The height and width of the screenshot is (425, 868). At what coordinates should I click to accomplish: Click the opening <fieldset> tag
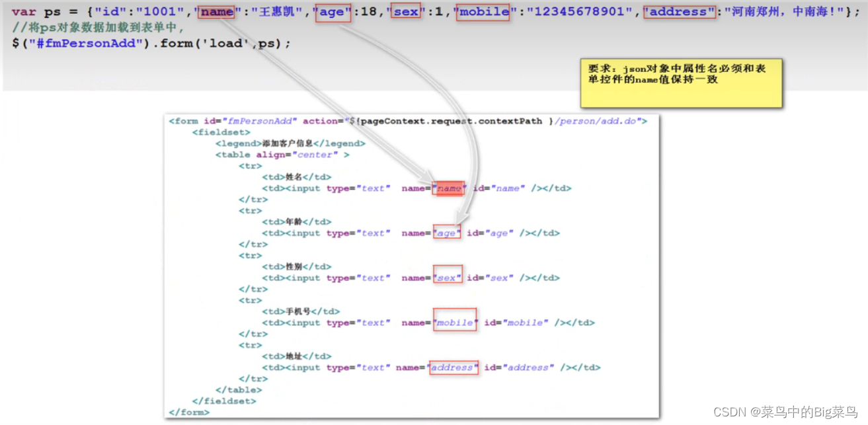(221, 132)
